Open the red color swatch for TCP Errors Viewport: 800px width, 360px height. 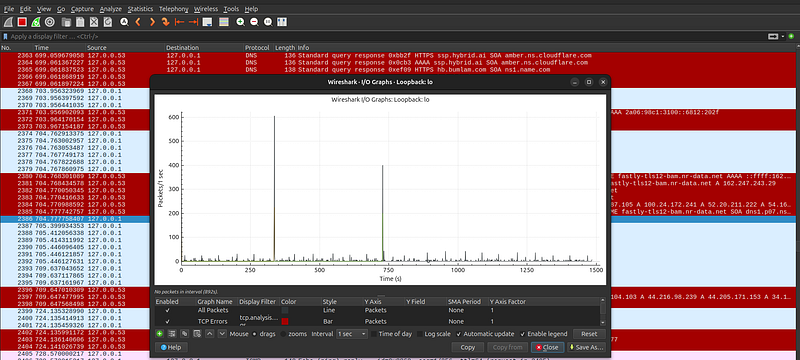coord(285,321)
